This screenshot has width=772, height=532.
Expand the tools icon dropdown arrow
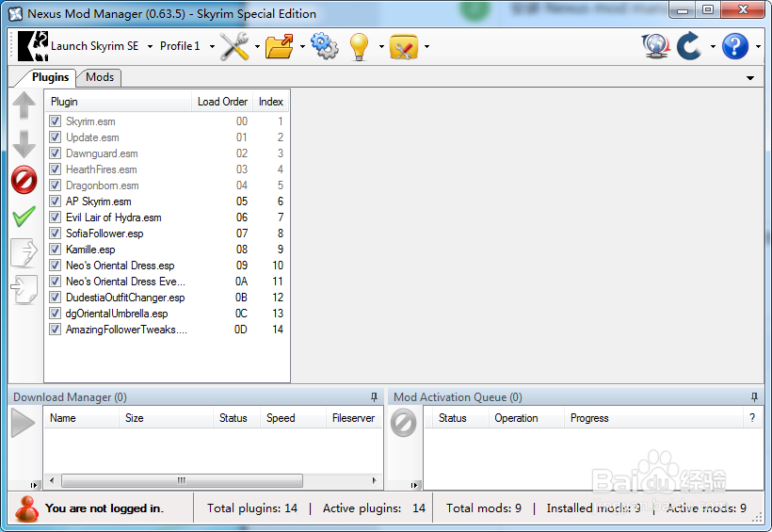[257, 47]
